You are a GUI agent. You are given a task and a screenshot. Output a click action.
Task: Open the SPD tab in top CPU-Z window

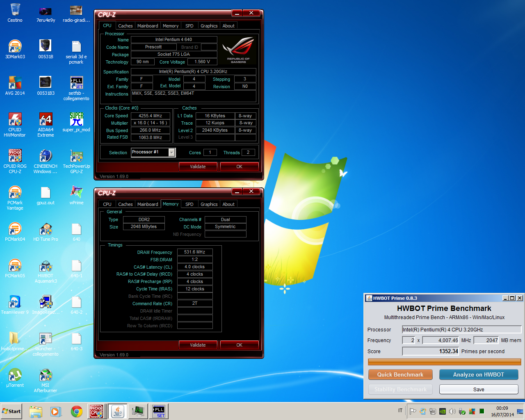tap(189, 26)
